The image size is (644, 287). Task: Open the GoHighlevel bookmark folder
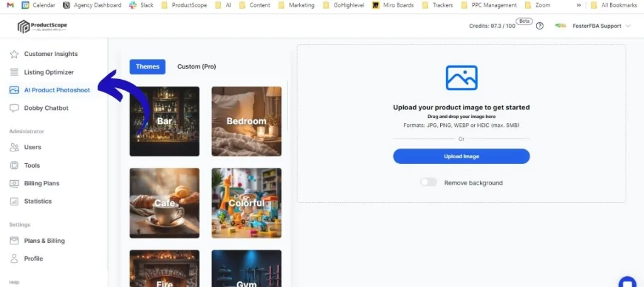344,5
